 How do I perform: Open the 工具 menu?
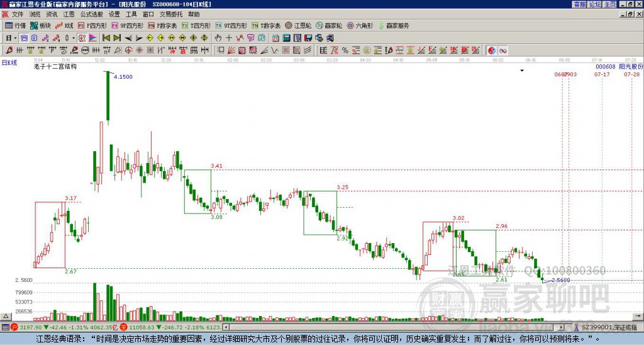pos(131,14)
